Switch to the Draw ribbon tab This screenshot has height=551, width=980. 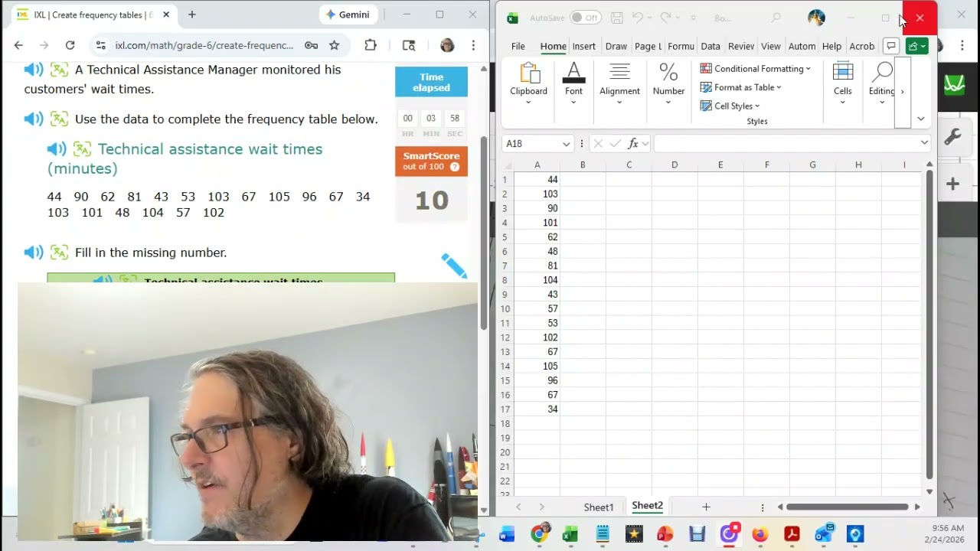click(x=616, y=46)
